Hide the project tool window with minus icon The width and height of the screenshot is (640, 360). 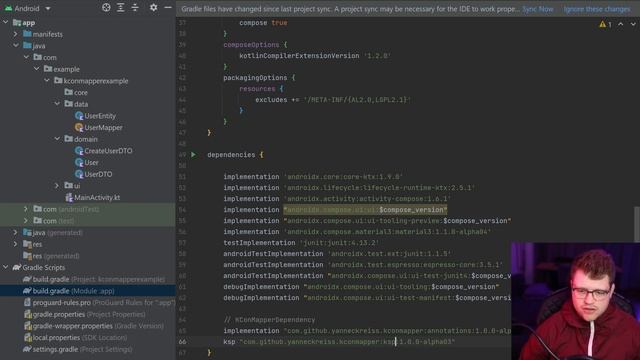pyautogui.click(x=168, y=7)
